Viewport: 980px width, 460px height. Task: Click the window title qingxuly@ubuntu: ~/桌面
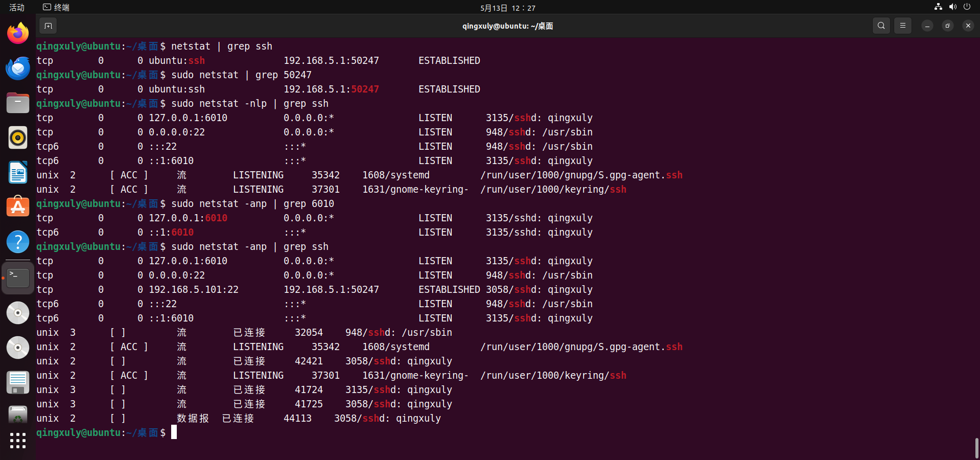(x=507, y=26)
